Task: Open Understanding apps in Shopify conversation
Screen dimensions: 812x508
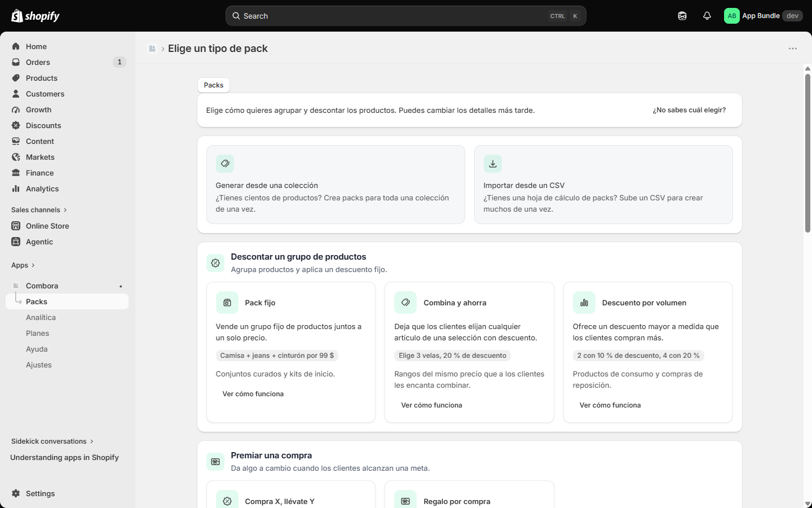Action: (65, 457)
